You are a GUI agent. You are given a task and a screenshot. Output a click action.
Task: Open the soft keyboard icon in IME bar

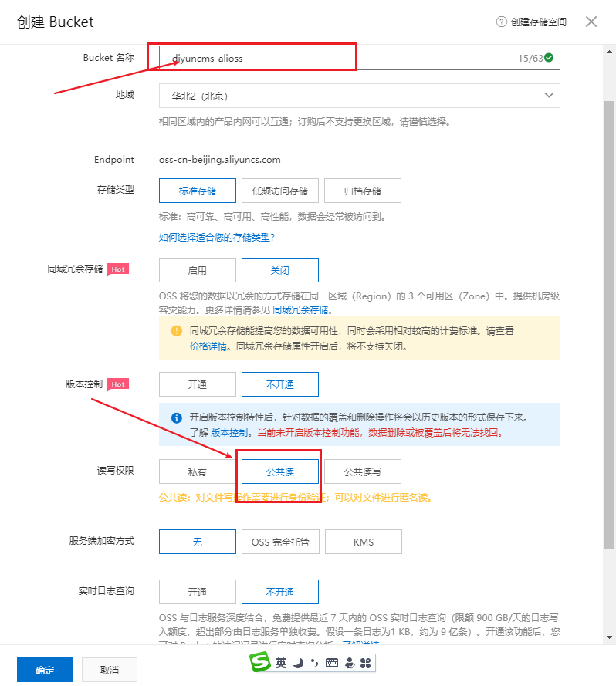pos(332,664)
